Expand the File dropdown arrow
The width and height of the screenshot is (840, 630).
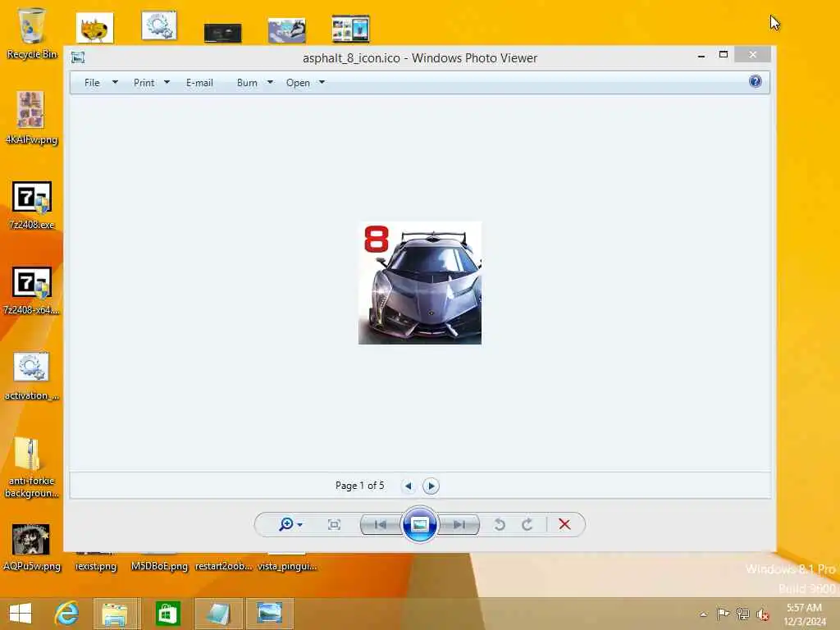pos(115,83)
